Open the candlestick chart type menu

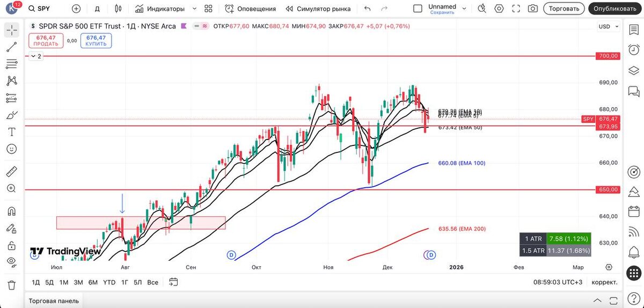click(119, 9)
